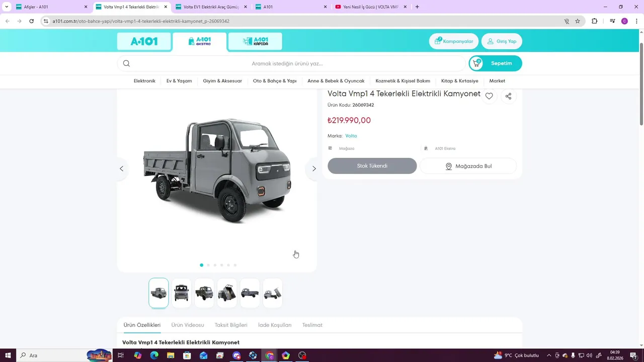Image resolution: width=644 pixels, height=362 pixels.
Task: Click the search magnifier icon
Action: click(x=126, y=63)
